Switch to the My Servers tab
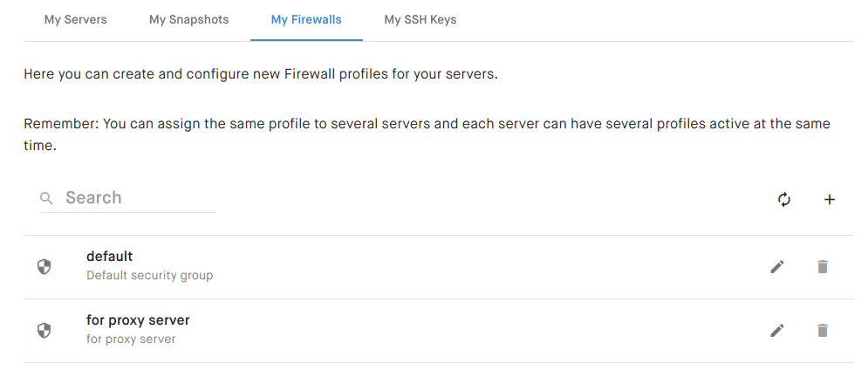868x371 pixels. coord(75,20)
